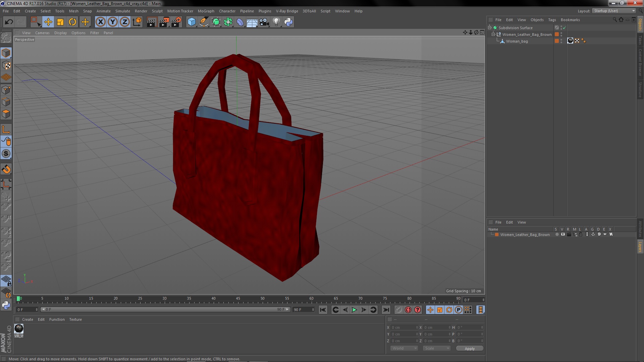This screenshot has height=362, width=644.
Task: Play animation forward
Action: [354, 310]
